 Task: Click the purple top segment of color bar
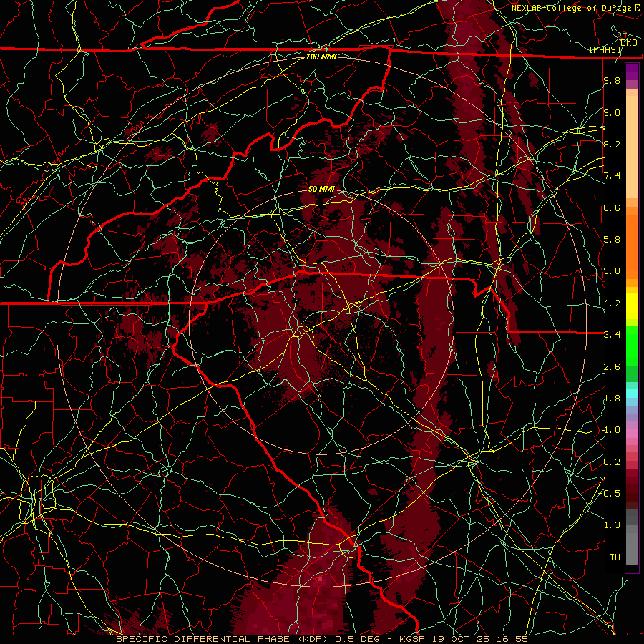pyautogui.click(x=632, y=72)
